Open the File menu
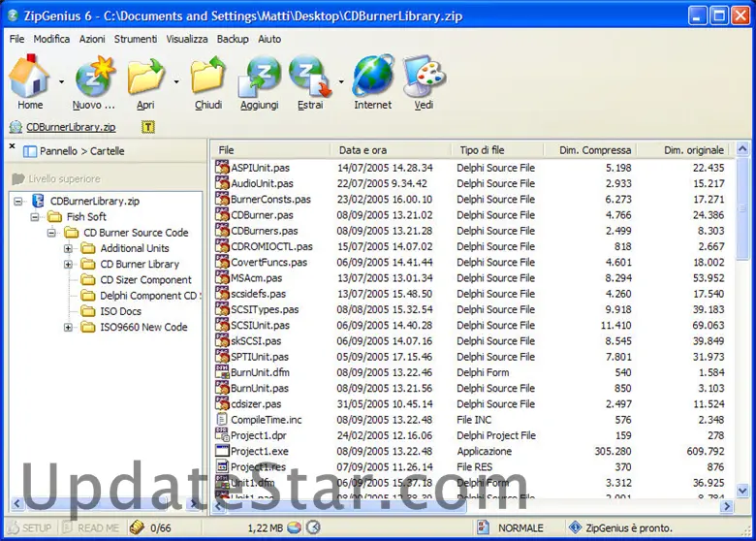Image resolution: width=756 pixels, height=541 pixels. pos(16,39)
